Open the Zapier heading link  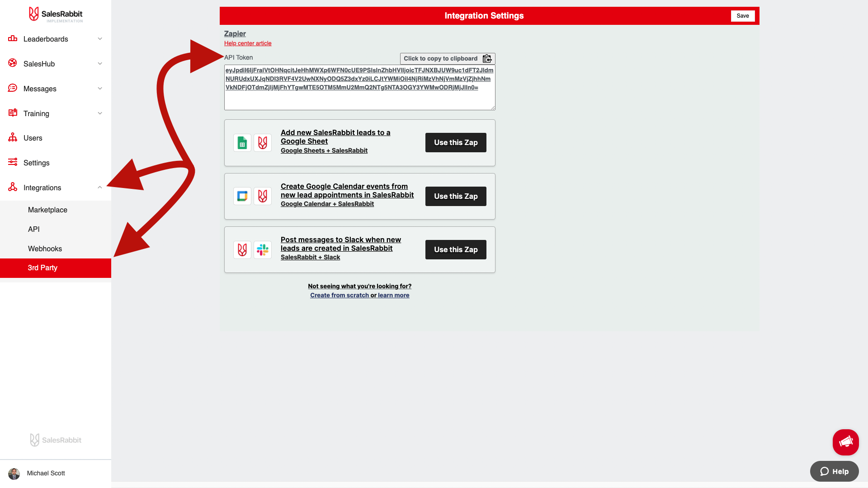(235, 33)
